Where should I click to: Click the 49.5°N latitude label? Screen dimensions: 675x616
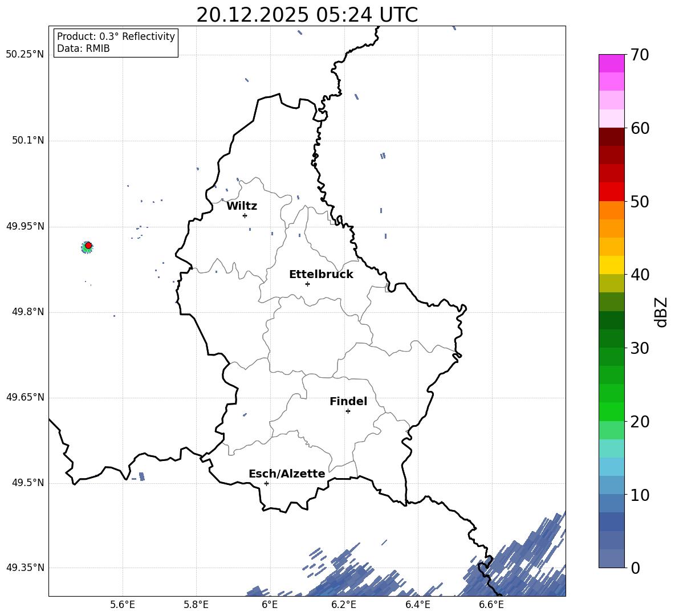[28, 483]
